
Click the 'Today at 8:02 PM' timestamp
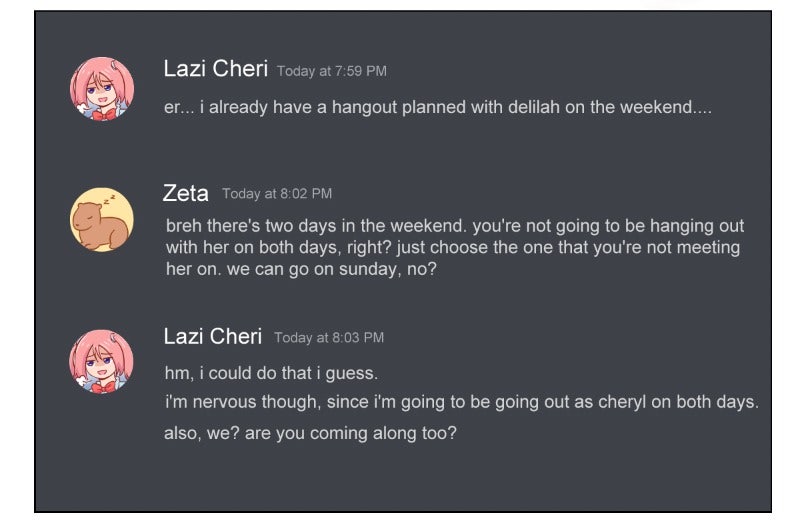(277, 194)
